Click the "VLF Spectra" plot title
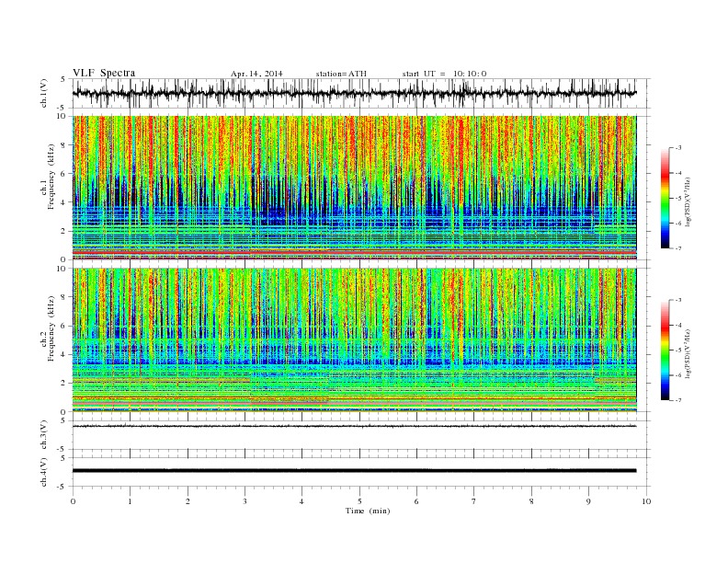The width and height of the screenshot is (728, 563). pos(104,73)
